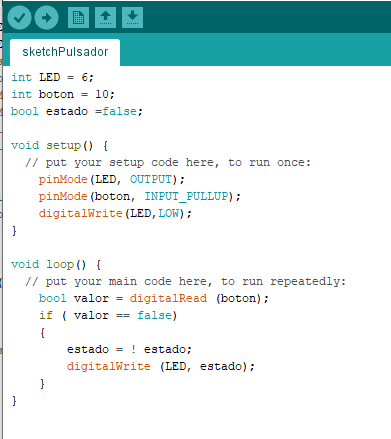Viewport: 391px width, 439px height.
Task: Click the 'void setup() {' line
Action: tap(59, 146)
